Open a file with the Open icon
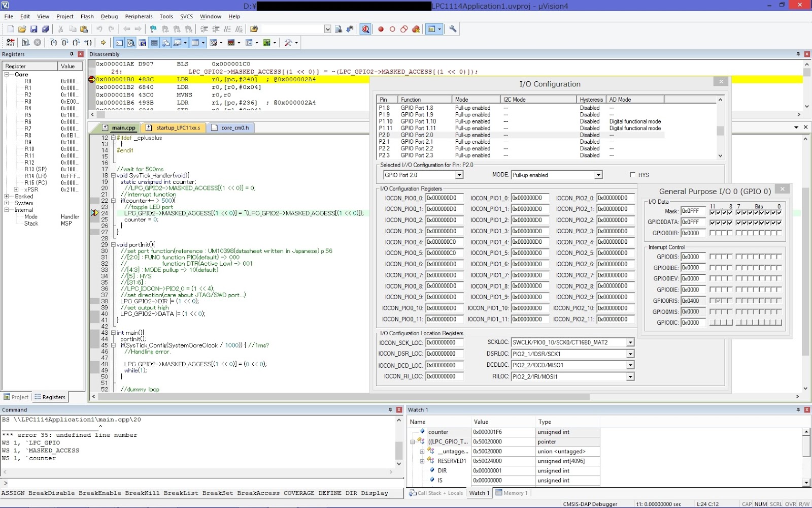 (22, 29)
